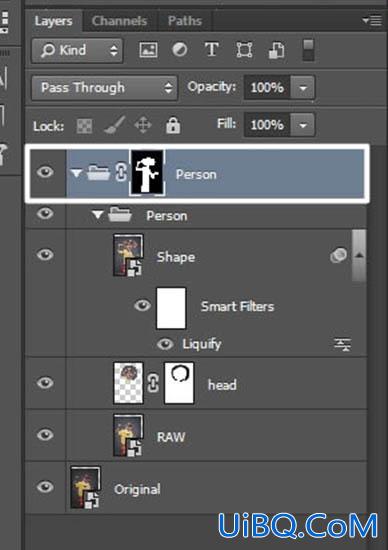The width and height of the screenshot is (388, 550).
Task: Click the lock image pixels brush icon
Action: 114,125
